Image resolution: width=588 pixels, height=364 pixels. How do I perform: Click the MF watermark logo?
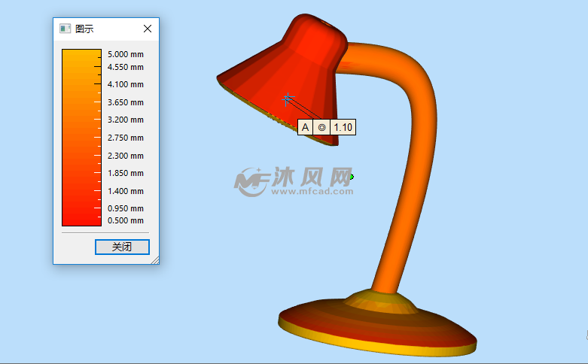[x=251, y=180]
